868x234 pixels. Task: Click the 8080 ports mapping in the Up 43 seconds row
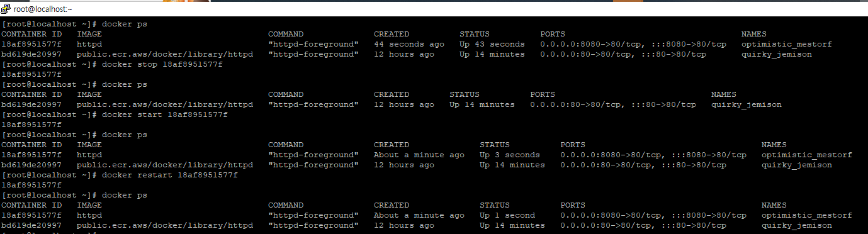pos(633,44)
